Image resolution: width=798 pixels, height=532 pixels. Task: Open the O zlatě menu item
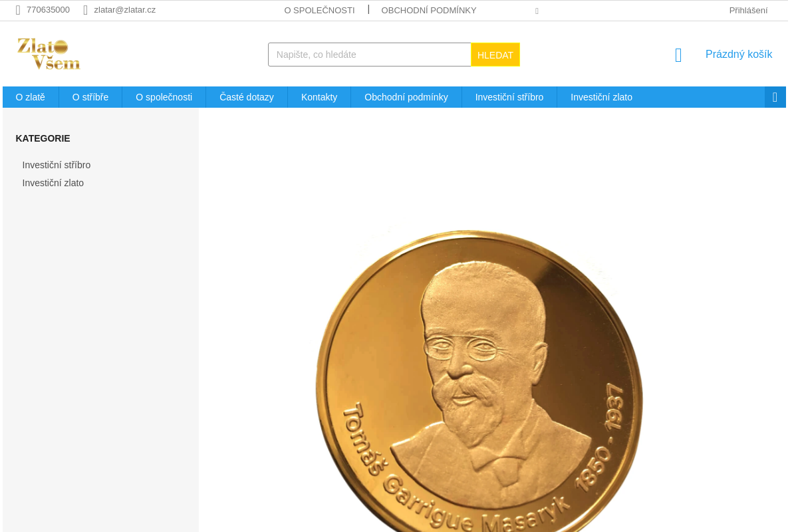coord(31,97)
